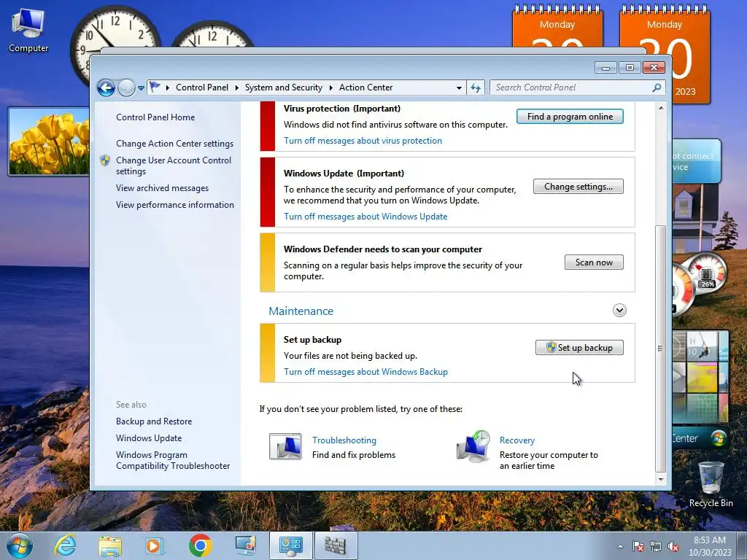The image size is (747, 560).
Task: Show hidden tray icons arrow
Action: (620, 546)
